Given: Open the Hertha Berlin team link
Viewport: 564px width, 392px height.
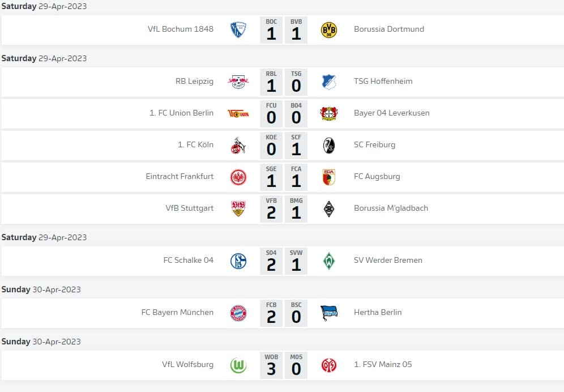Looking at the screenshot, I should [x=377, y=312].
